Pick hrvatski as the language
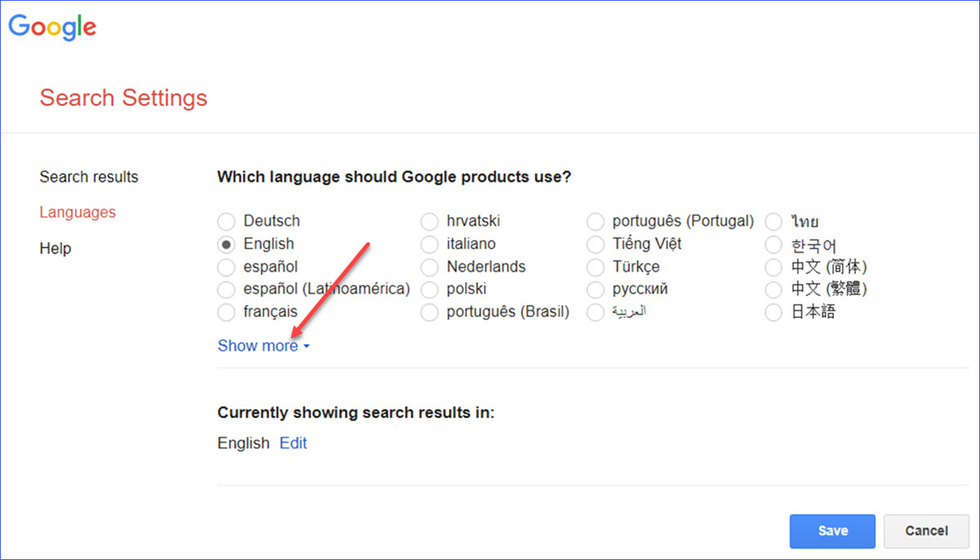Image resolution: width=980 pixels, height=560 pixels. point(429,221)
